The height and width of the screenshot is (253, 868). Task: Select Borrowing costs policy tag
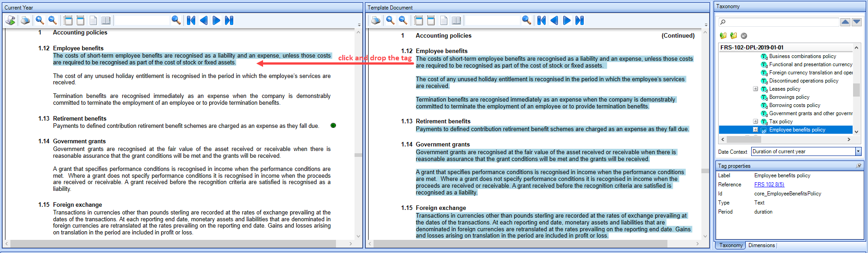click(x=795, y=105)
